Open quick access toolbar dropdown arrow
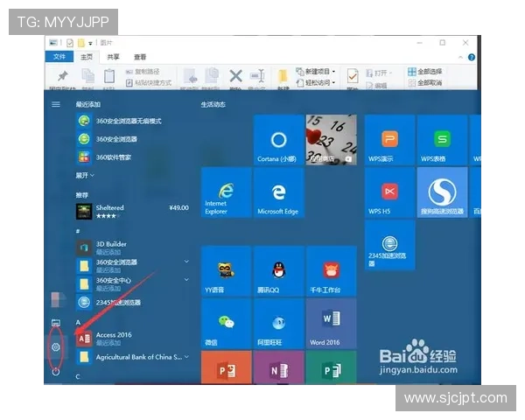 (90, 44)
